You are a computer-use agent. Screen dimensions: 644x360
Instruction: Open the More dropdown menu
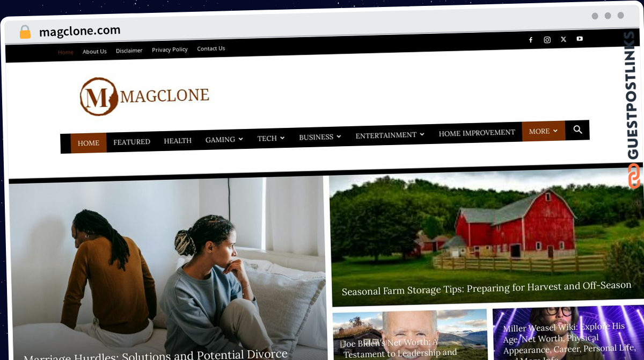(x=543, y=131)
